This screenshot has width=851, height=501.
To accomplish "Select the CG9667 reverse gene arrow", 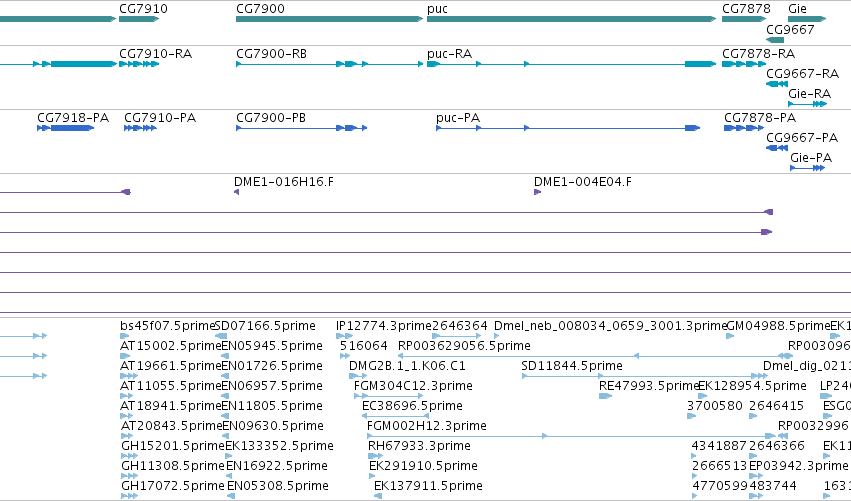I will click(x=775, y=40).
